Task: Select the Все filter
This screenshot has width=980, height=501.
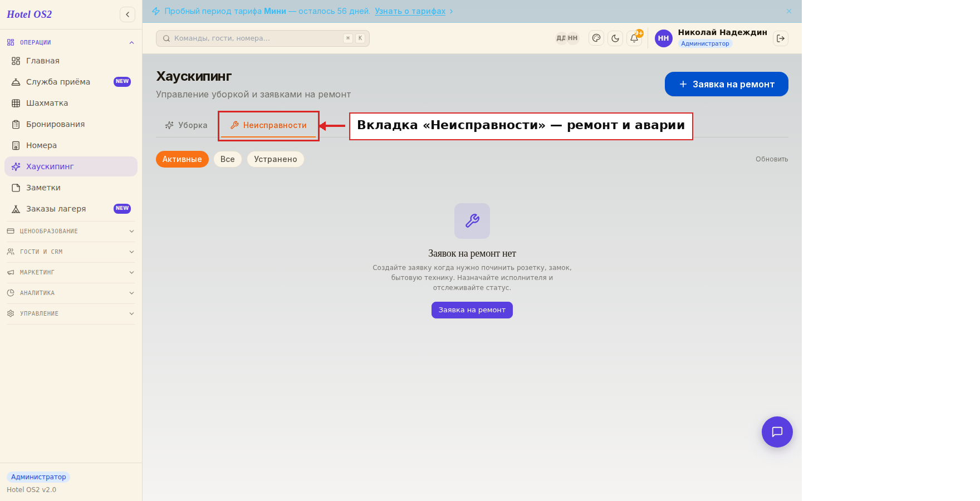Action: [x=228, y=159]
